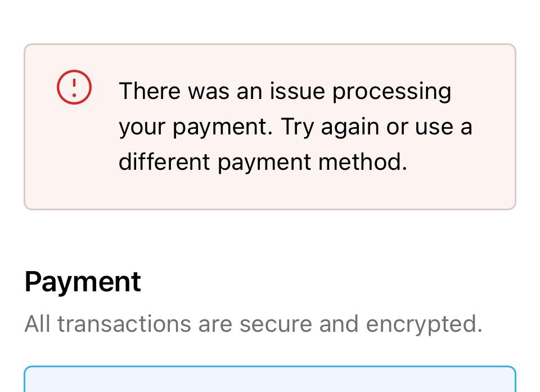Tap the word 'processing' in the error message
540x392 pixels.
(391, 91)
